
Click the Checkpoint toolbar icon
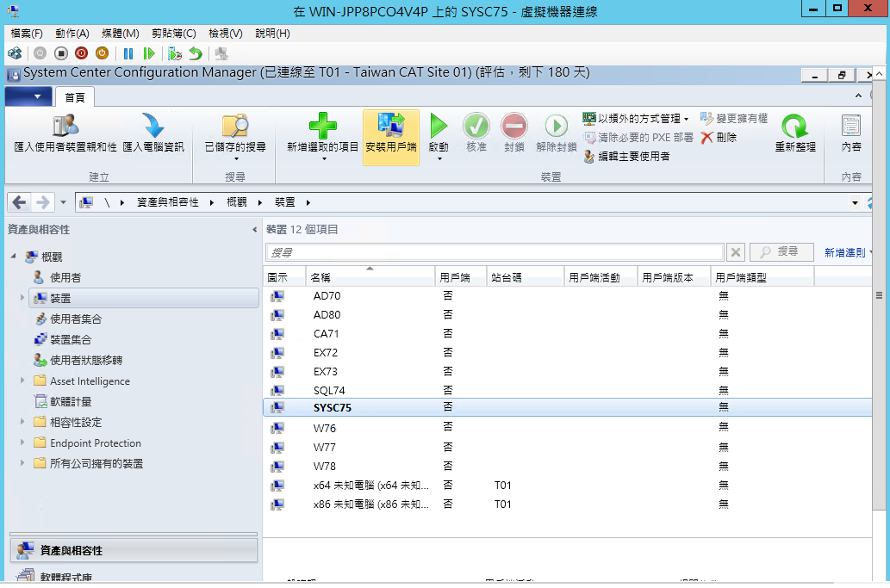coord(175,53)
